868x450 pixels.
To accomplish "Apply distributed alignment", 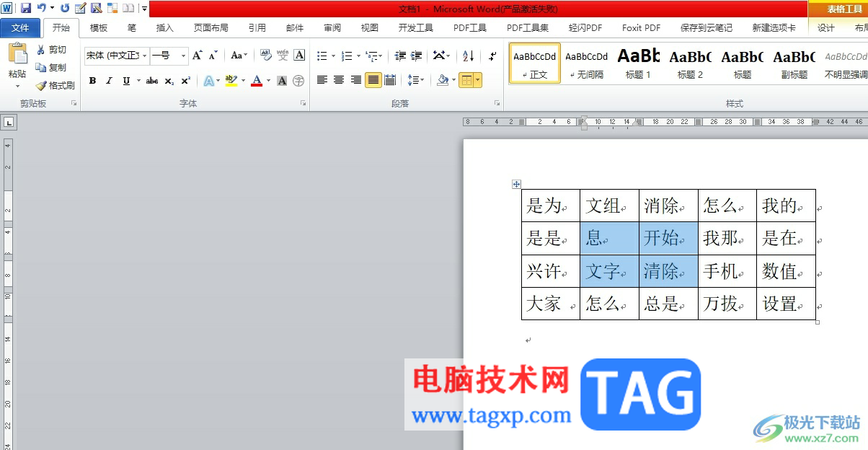I will [390, 80].
